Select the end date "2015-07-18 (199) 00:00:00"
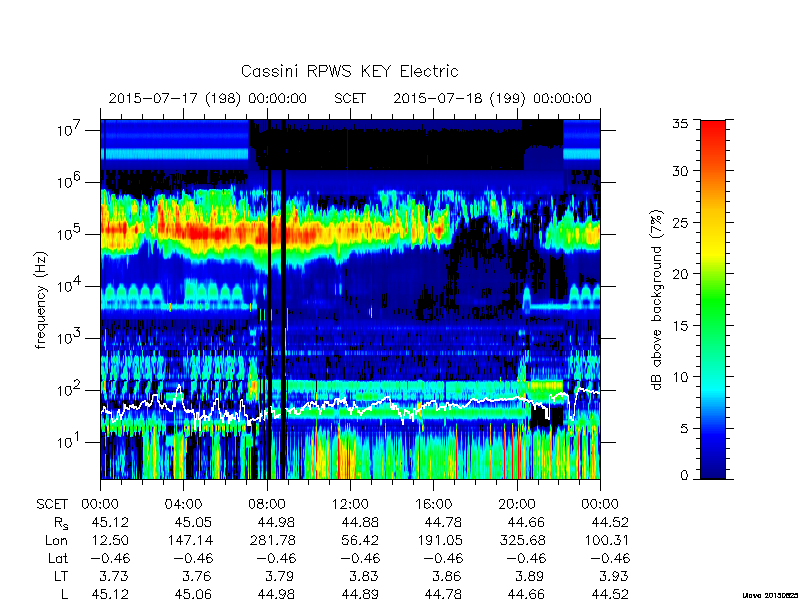800x600 pixels. tap(492, 98)
